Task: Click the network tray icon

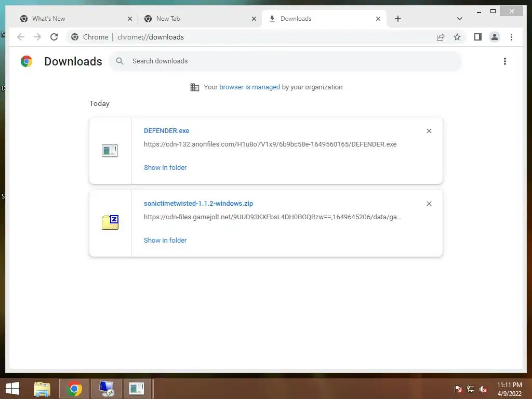Action: [x=471, y=389]
